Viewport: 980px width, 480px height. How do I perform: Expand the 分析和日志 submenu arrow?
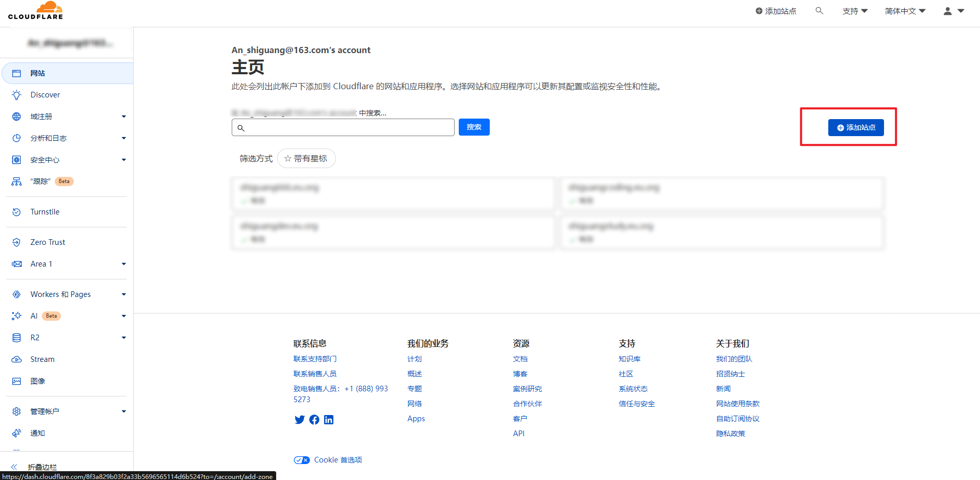124,138
